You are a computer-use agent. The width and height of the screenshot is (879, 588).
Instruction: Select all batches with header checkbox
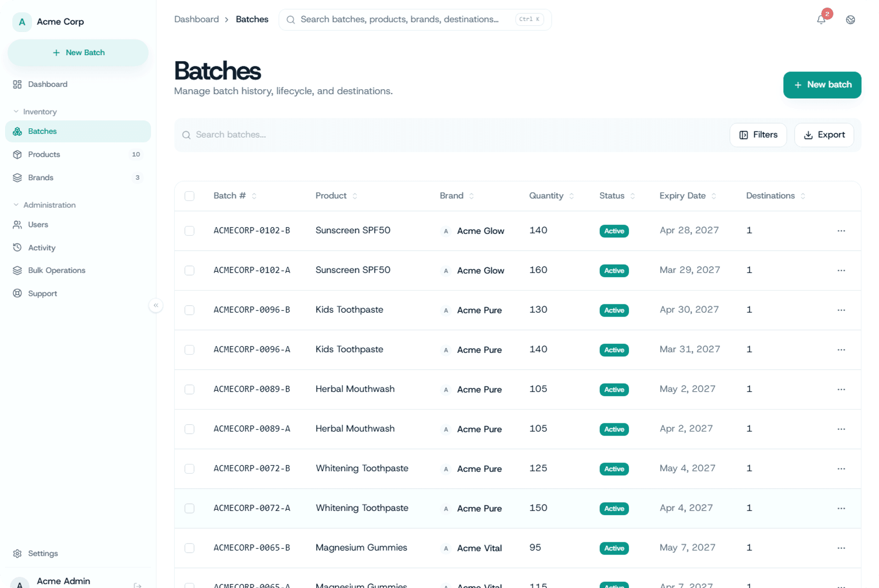(x=190, y=196)
